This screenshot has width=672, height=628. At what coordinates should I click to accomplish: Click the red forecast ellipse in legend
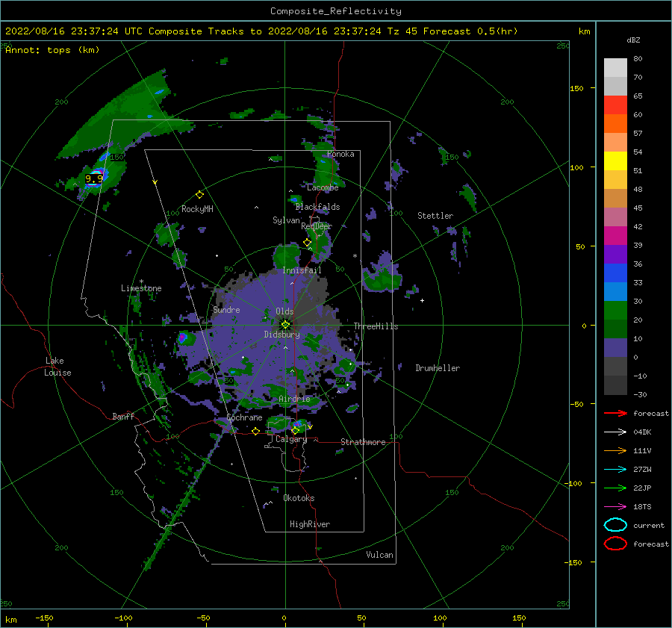615,544
